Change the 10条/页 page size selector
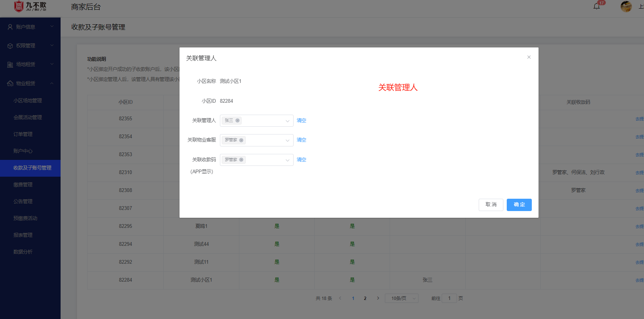644x319 pixels. point(401,298)
